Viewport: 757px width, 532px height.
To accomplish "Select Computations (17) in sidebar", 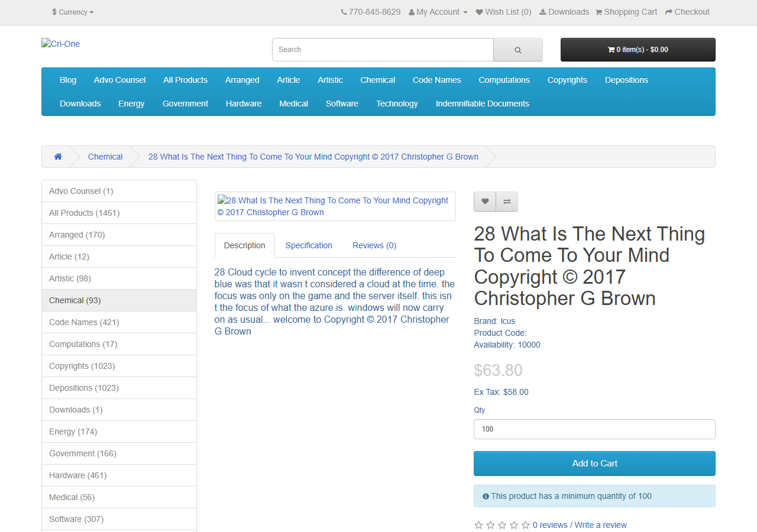I will coord(119,344).
